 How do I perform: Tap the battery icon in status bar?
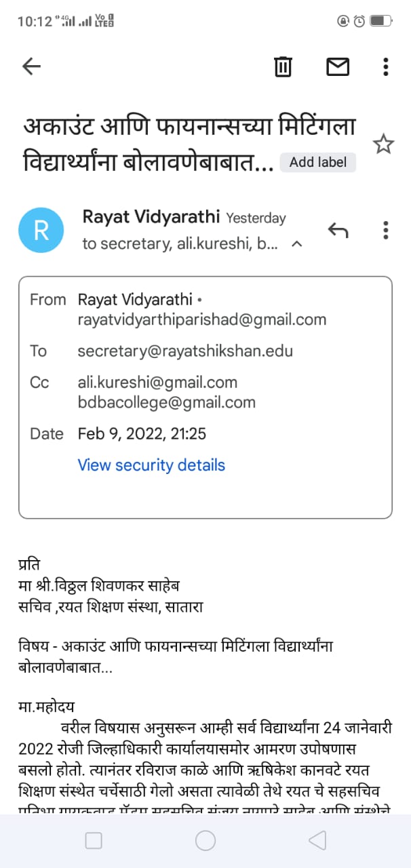click(382, 21)
